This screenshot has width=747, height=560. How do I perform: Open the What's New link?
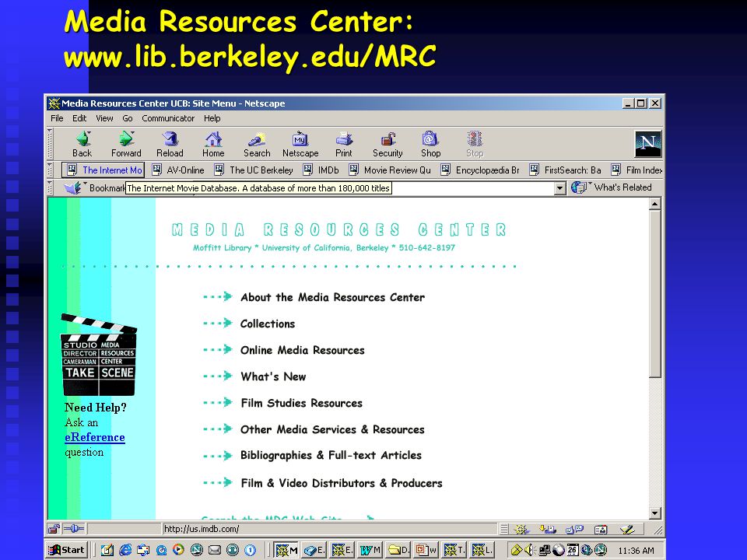coord(273,376)
